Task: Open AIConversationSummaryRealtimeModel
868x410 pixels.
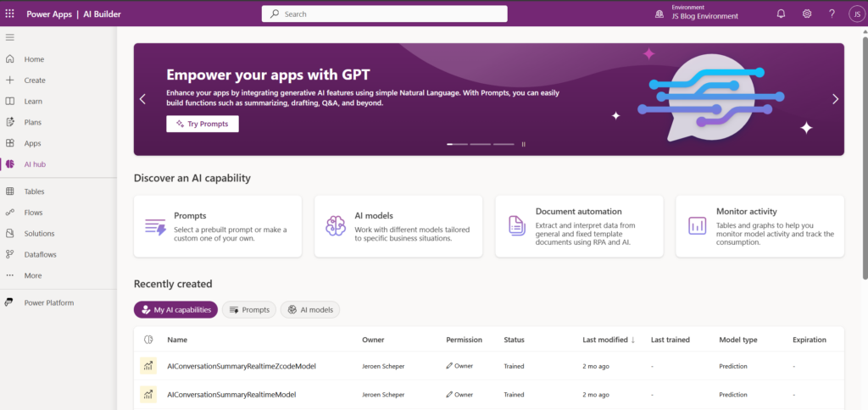Action: (231, 395)
